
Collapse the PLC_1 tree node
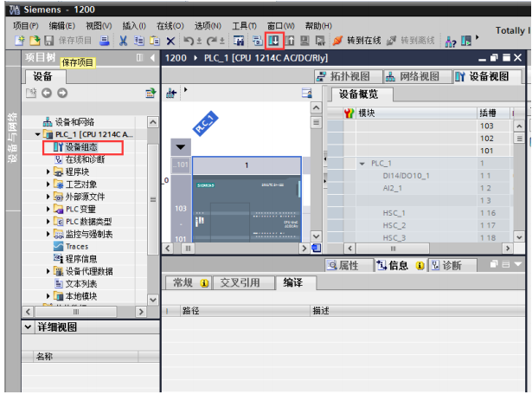click(x=38, y=134)
